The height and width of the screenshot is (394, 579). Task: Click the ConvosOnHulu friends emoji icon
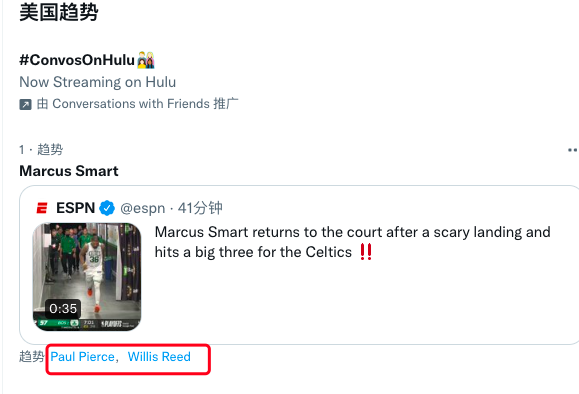pos(146,60)
